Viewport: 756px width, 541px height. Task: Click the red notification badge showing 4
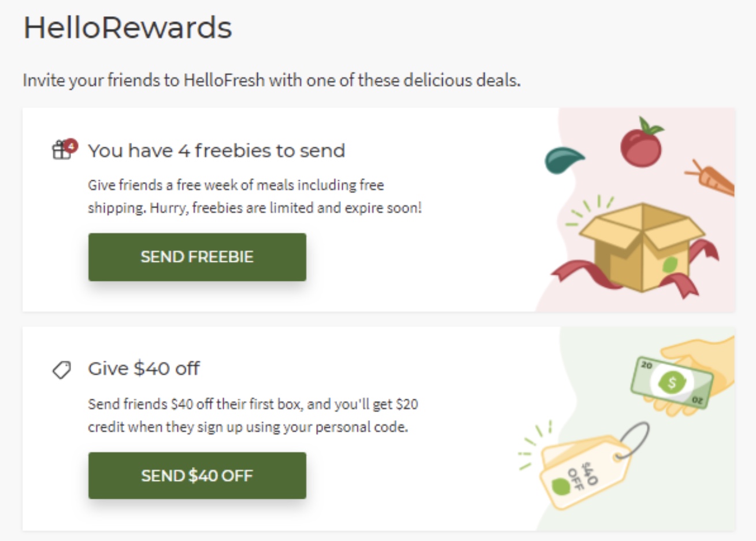(x=71, y=145)
